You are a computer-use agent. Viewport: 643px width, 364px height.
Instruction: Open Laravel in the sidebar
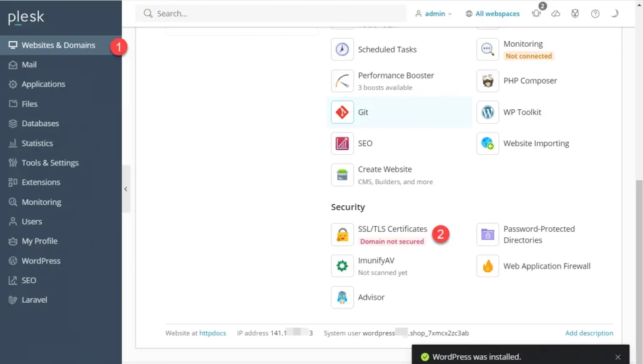[61, 300]
